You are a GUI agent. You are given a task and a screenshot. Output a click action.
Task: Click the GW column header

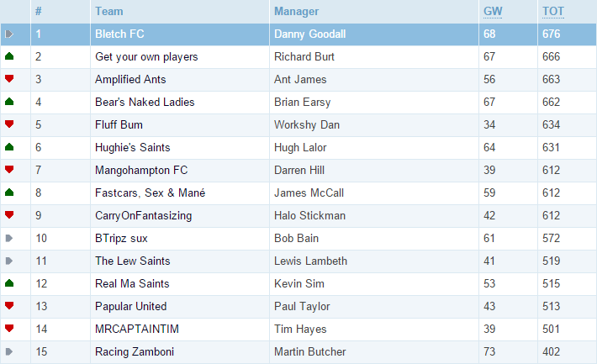493,12
